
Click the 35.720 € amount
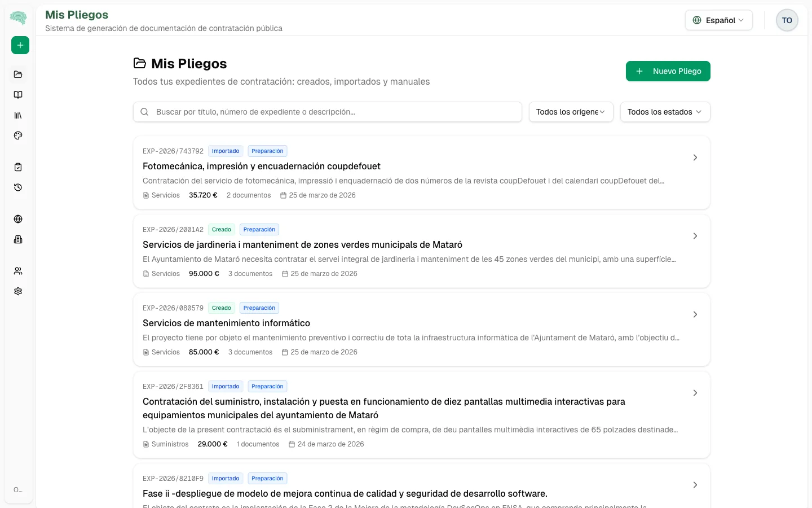click(203, 195)
